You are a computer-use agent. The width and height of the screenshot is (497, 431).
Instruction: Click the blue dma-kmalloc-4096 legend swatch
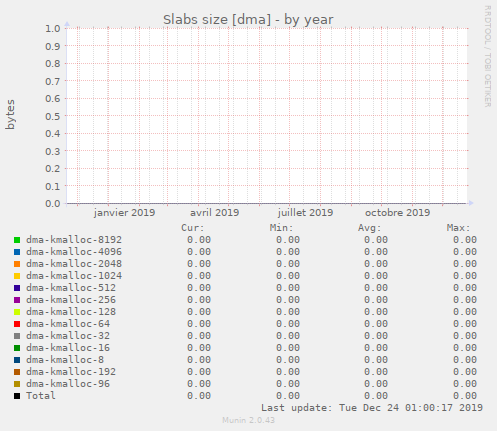[17, 252]
